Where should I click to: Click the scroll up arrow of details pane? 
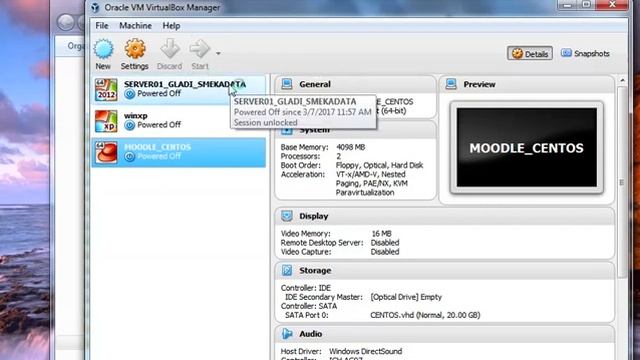pyautogui.click(x=622, y=80)
